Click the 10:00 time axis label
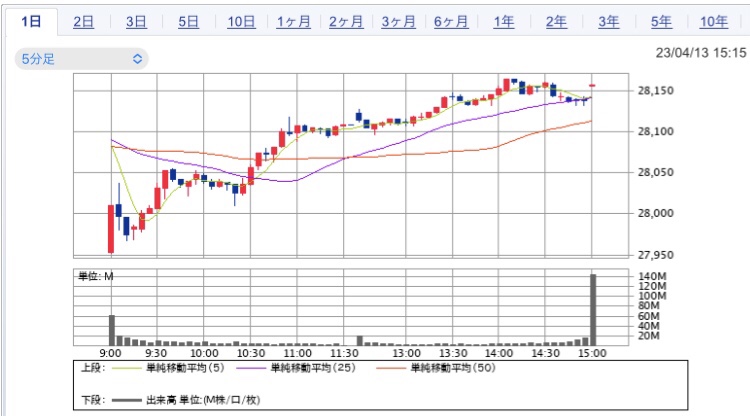750x416 pixels. [x=204, y=353]
